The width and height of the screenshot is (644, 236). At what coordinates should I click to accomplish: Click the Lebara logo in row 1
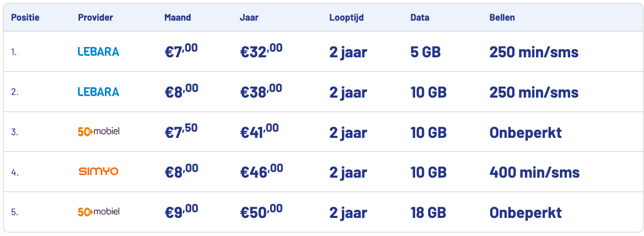pos(98,52)
